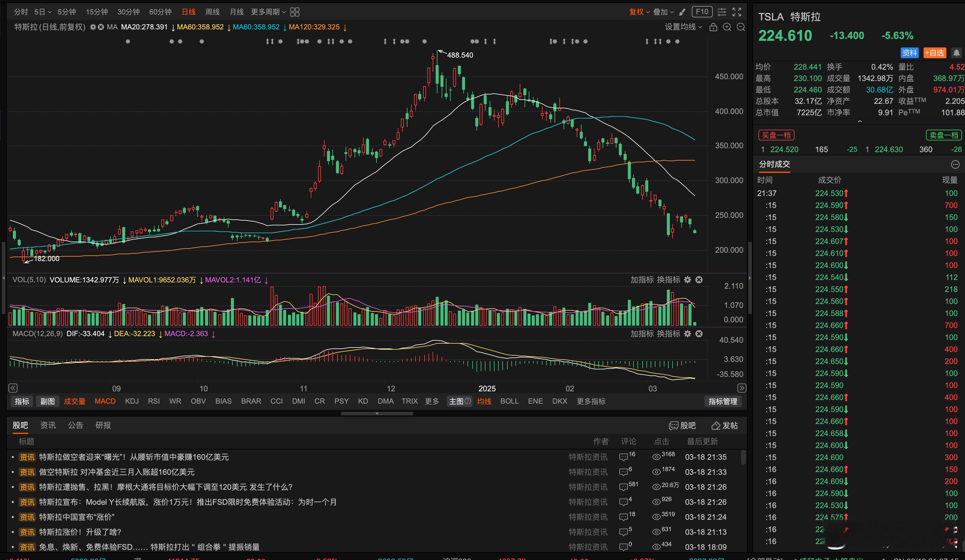Close the VOL indicator panel

point(699,280)
